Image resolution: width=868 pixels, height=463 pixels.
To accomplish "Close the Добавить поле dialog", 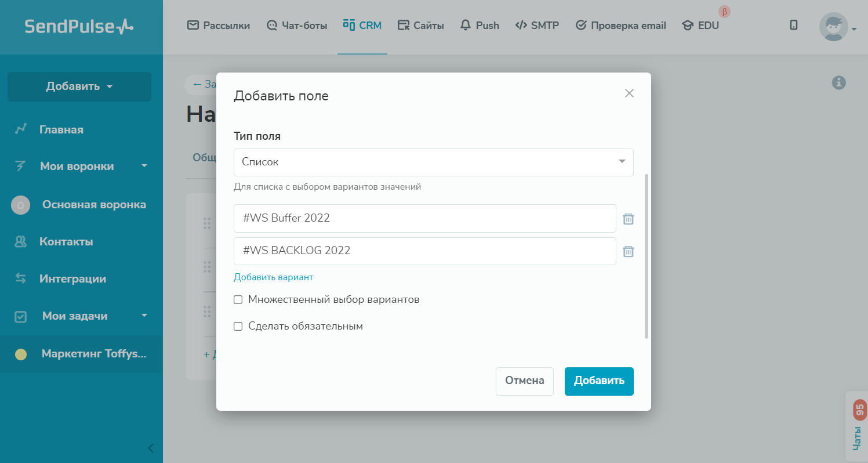I will click(x=629, y=93).
